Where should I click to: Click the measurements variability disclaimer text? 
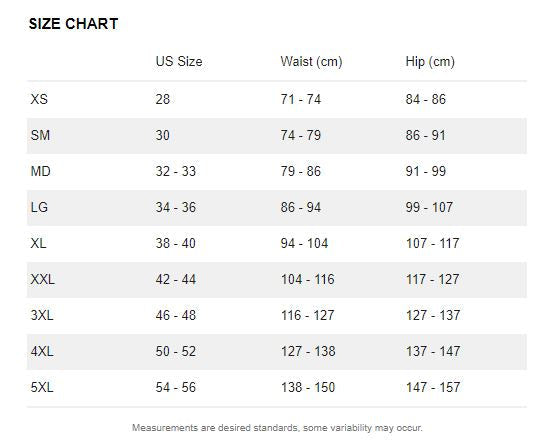[277, 428]
